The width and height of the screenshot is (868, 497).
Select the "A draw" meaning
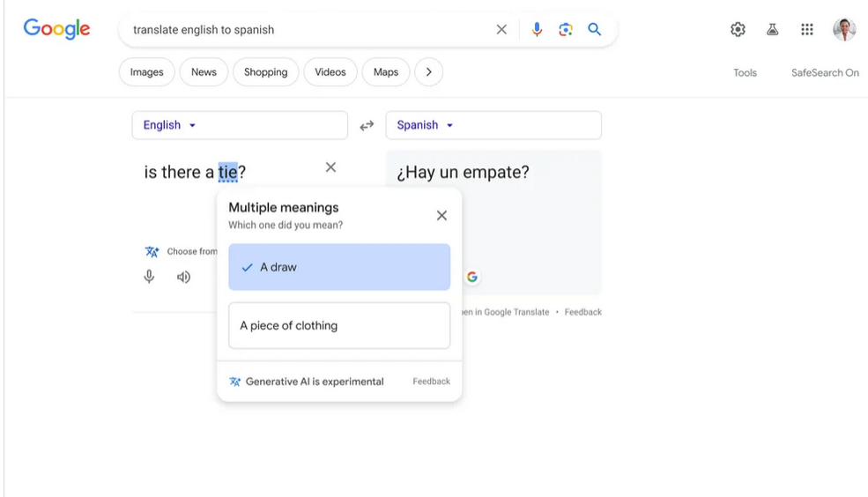(339, 267)
